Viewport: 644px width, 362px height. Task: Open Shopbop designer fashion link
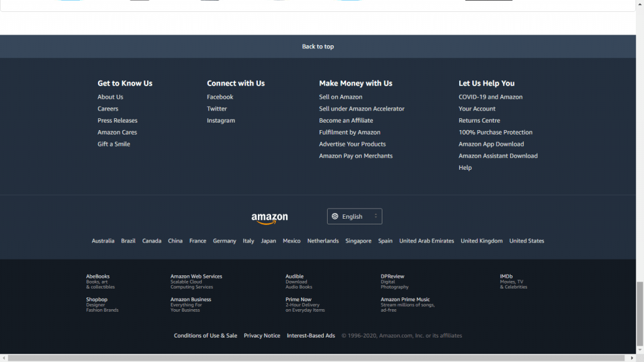(102, 305)
